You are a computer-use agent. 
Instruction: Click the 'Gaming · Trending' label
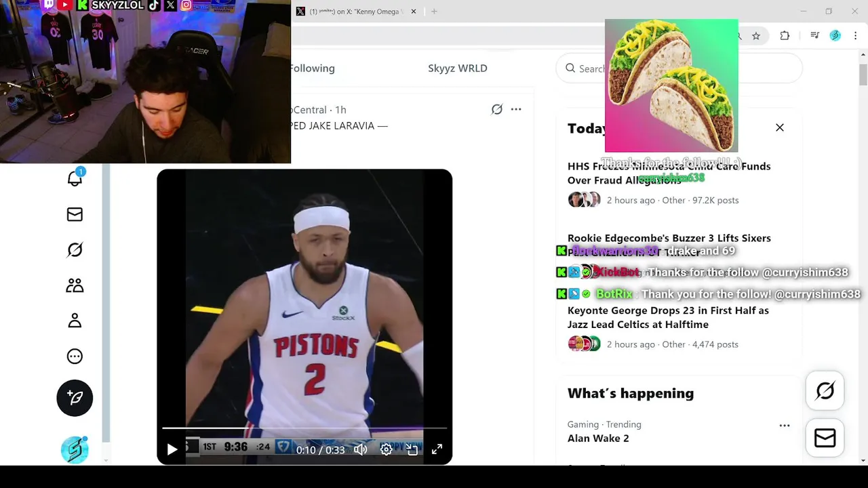pos(604,424)
